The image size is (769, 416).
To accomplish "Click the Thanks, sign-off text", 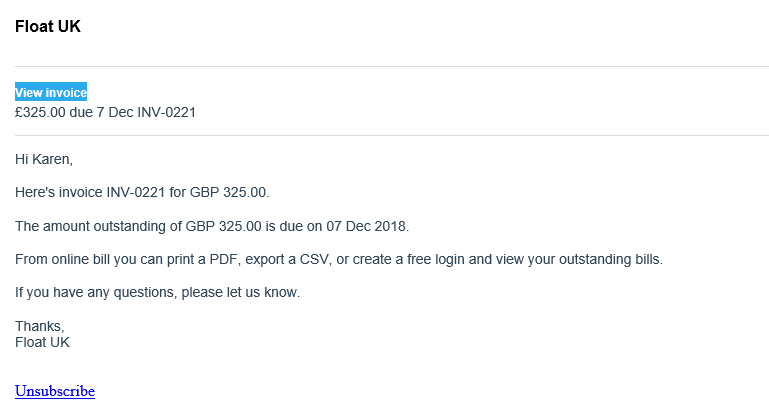I will point(40,326).
